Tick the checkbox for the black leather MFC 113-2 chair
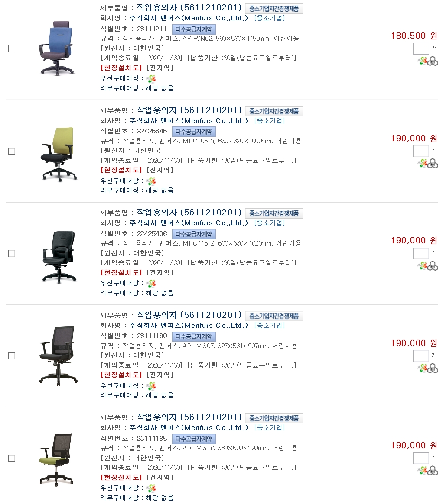 12,254
